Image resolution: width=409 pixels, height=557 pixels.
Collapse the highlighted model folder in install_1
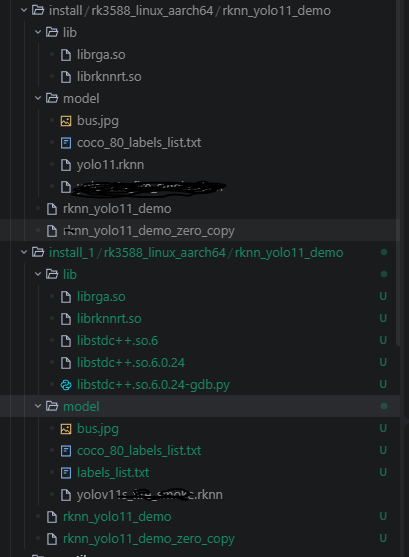click(38, 406)
